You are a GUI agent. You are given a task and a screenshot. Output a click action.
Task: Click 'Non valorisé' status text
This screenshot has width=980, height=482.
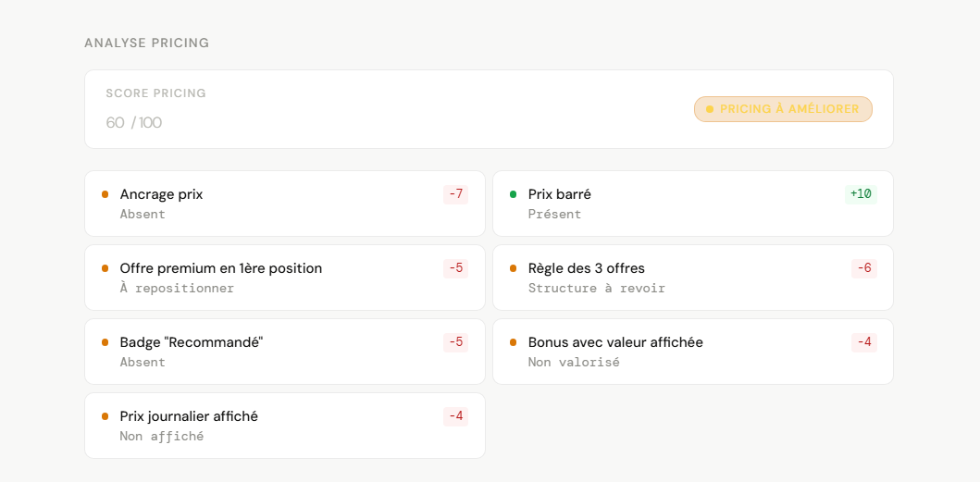tap(574, 362)
